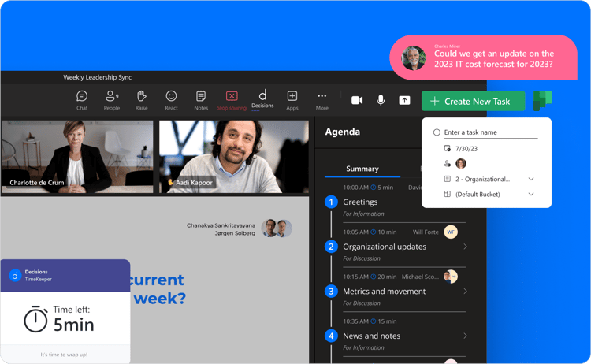Set the due date 7/30/23
This screenshot has height=364, width=591.
click(466, 148)
